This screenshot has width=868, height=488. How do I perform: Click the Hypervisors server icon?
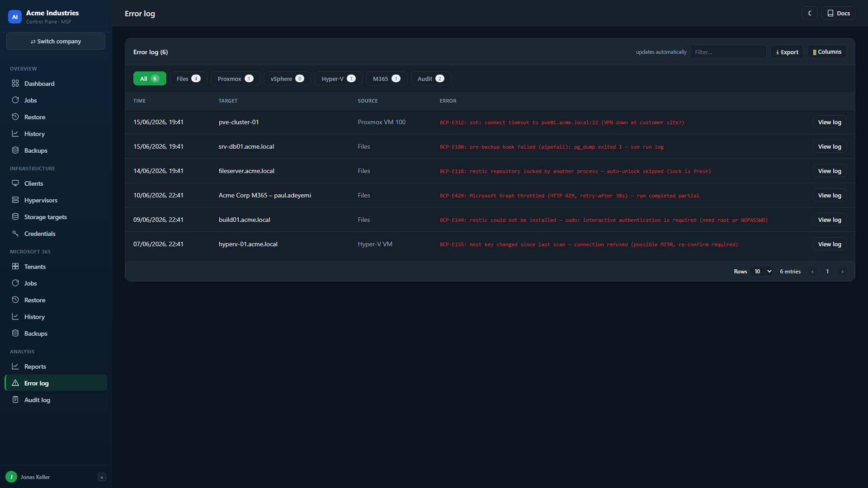tap(15, 200)
